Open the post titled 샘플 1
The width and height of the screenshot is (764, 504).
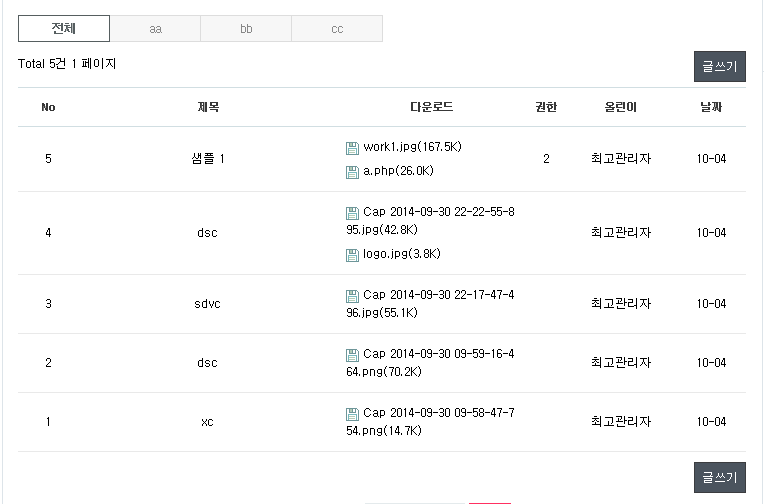click(x=207, y=159)
